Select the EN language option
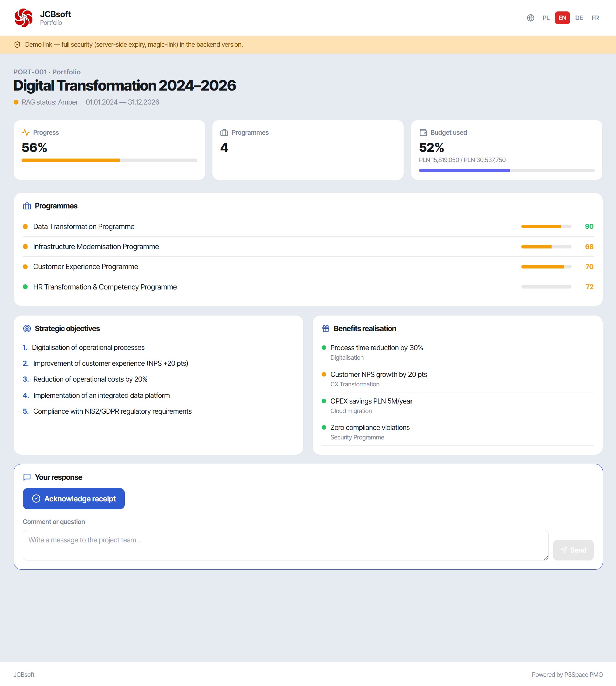The image size is (616, 686). click(x=562, y=18)
